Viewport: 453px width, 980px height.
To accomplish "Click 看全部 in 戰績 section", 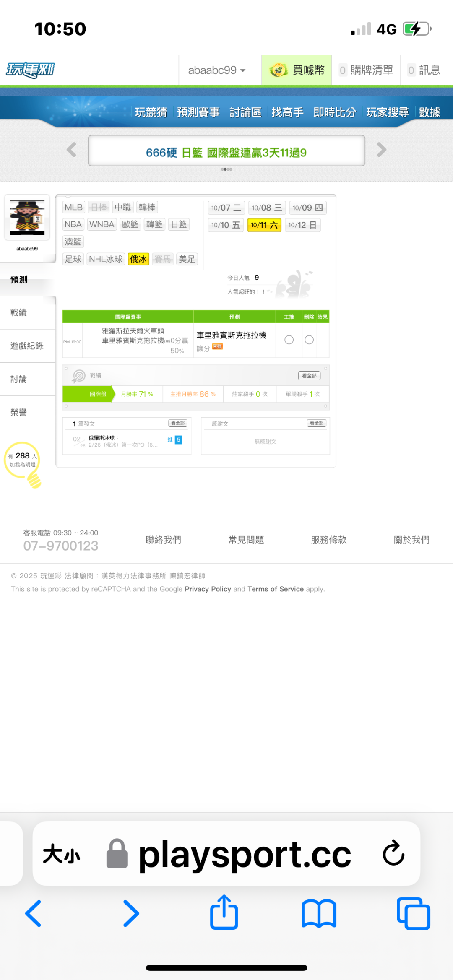I will click(309, 375).
